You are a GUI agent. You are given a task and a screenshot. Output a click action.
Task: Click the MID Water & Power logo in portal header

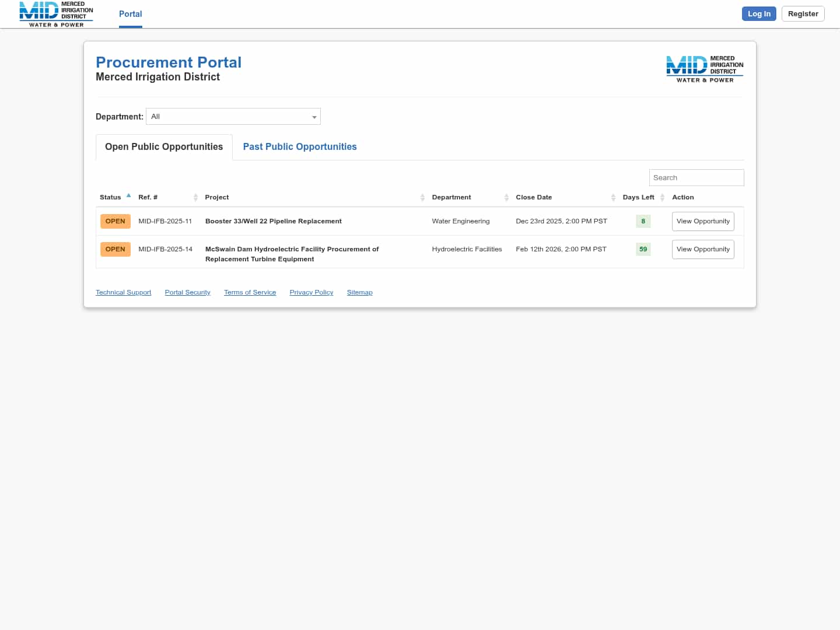tap(704, 68)
